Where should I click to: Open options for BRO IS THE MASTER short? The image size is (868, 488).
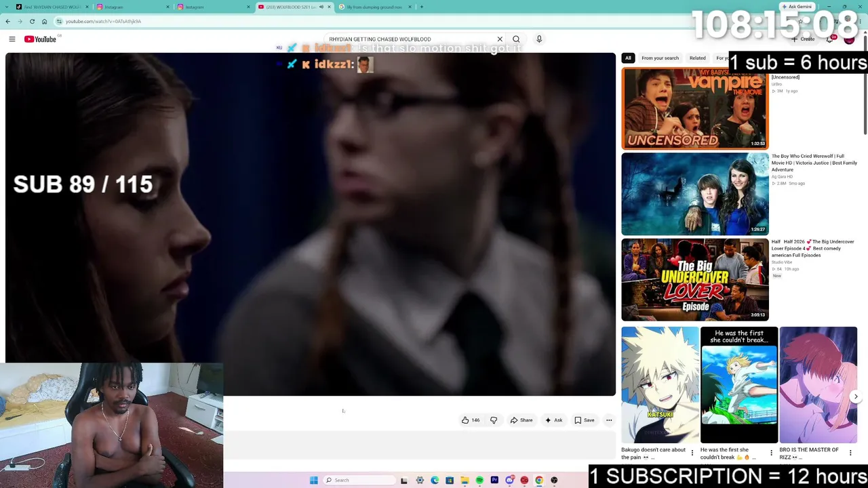pyautogui.click(x=850, y=453)
